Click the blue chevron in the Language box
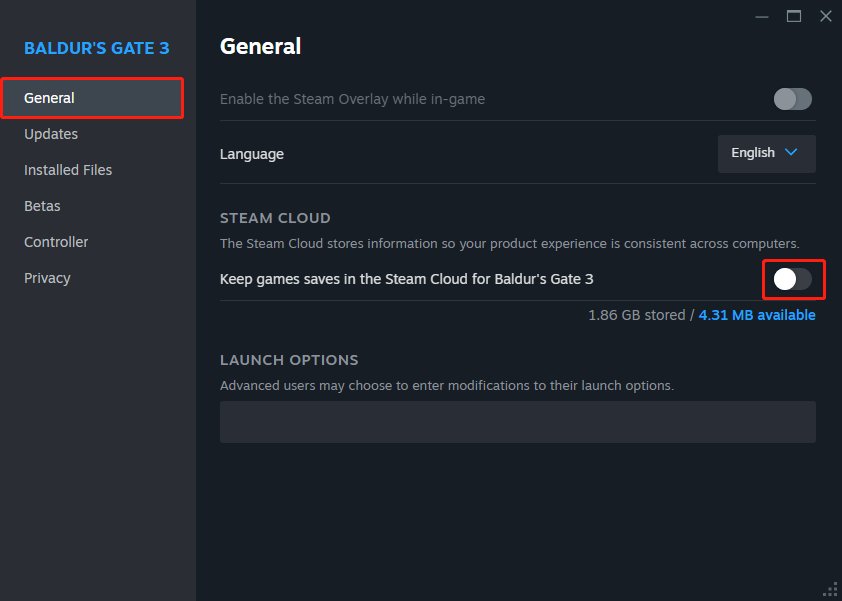The height and width of the screenshot is (601, 842). coord(792,153)
